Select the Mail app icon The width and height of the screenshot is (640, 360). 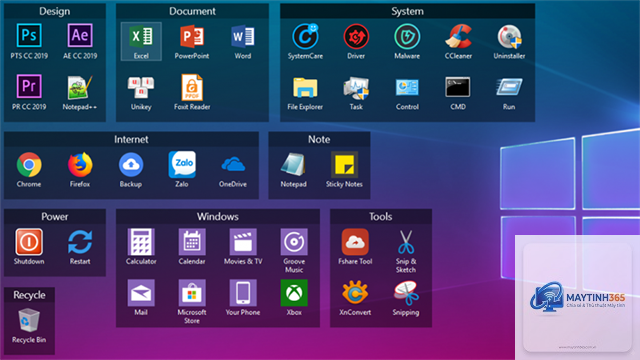[x=141, y=293]
